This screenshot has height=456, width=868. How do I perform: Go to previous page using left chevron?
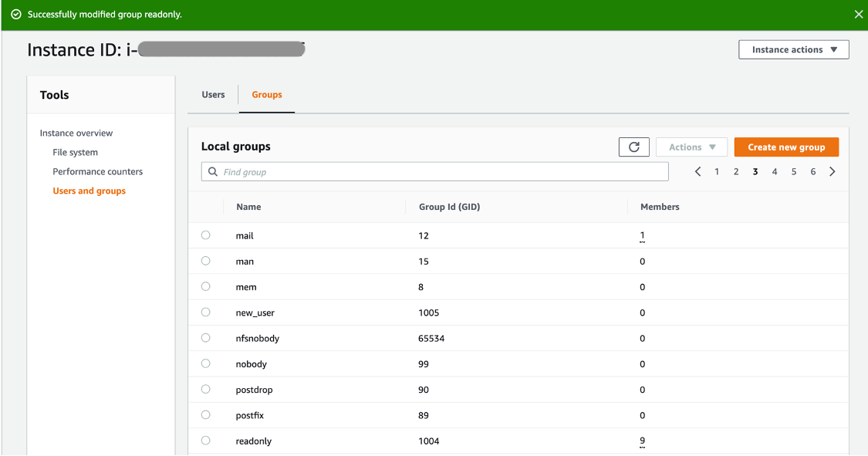697,171
